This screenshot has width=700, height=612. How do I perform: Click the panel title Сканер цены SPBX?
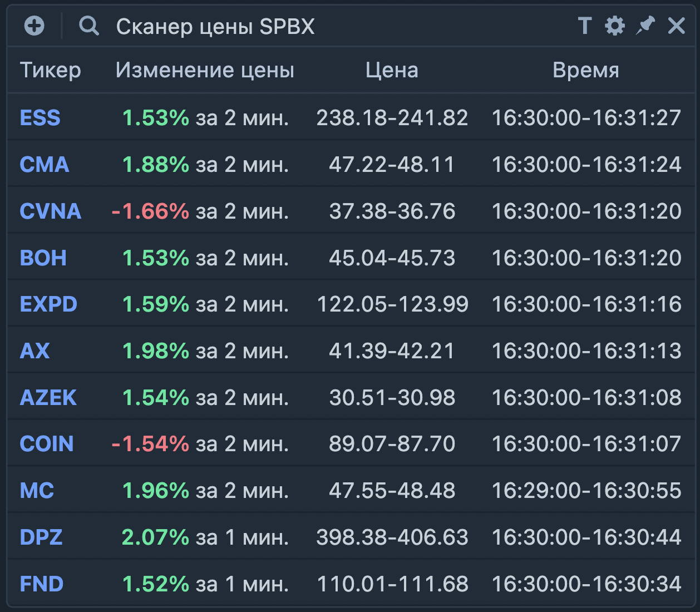point(215,27)
